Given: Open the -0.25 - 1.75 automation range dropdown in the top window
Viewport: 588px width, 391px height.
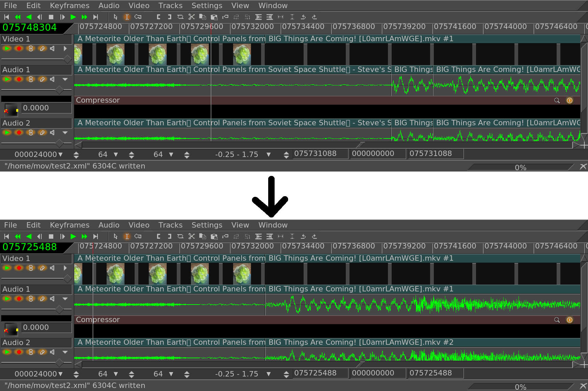Looking at the screenshot, I should (269, 155).
